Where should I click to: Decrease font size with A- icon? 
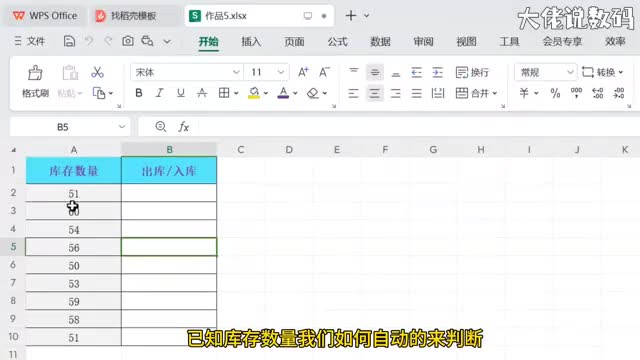324,72
